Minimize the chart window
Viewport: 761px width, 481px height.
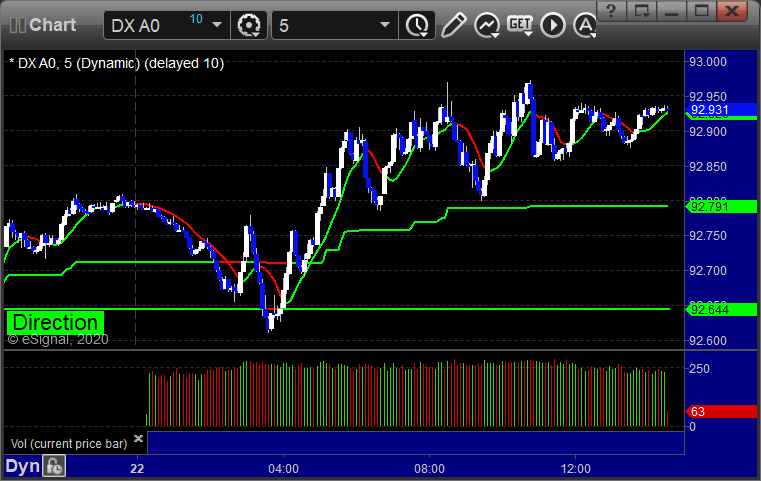tap(672, 11)
